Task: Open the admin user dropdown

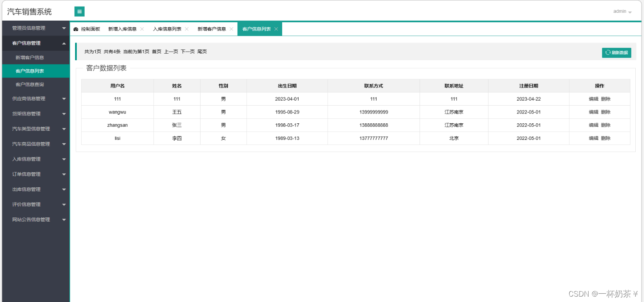Action: tap(622, 12)
